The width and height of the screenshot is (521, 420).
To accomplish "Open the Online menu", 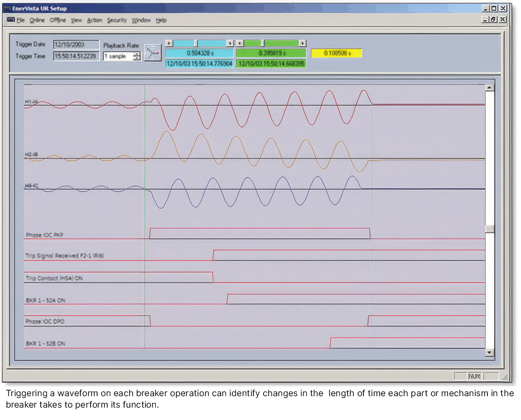I will (x=37, y=20).
